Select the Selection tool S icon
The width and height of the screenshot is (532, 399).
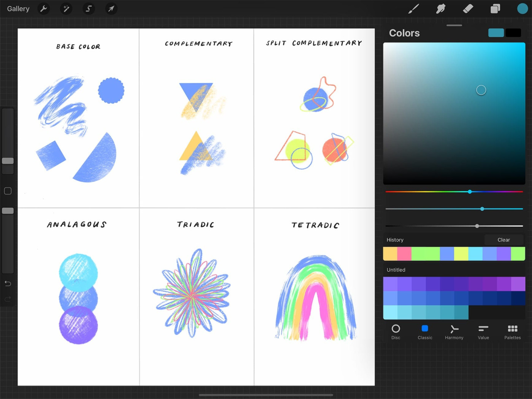(89, 8)
